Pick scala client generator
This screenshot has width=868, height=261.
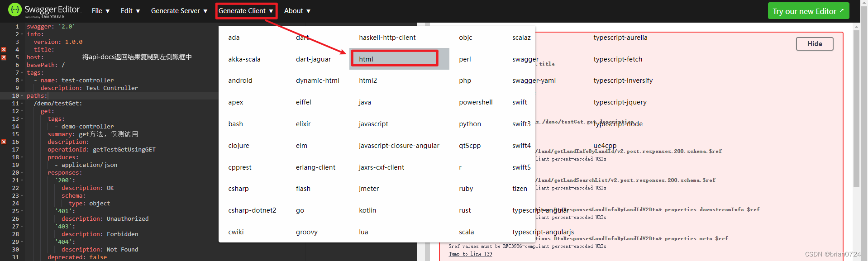tap(466, 232)
